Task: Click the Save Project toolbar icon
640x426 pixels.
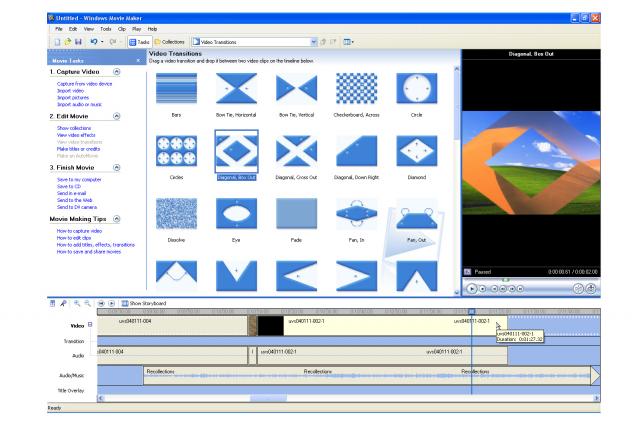Action: (78, 42)
